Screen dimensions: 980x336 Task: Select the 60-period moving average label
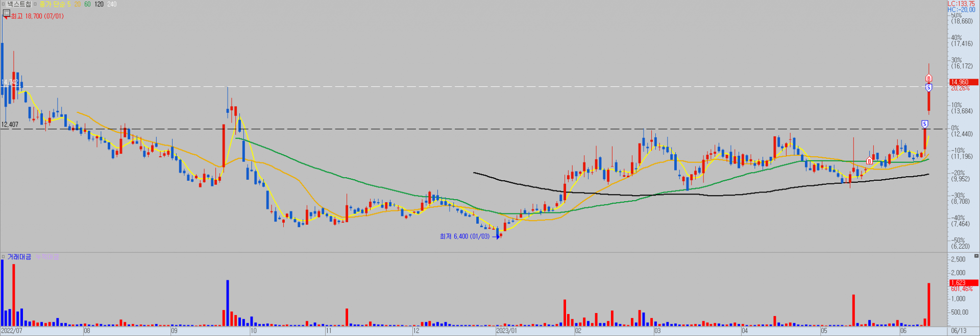(x=87, y=4)
